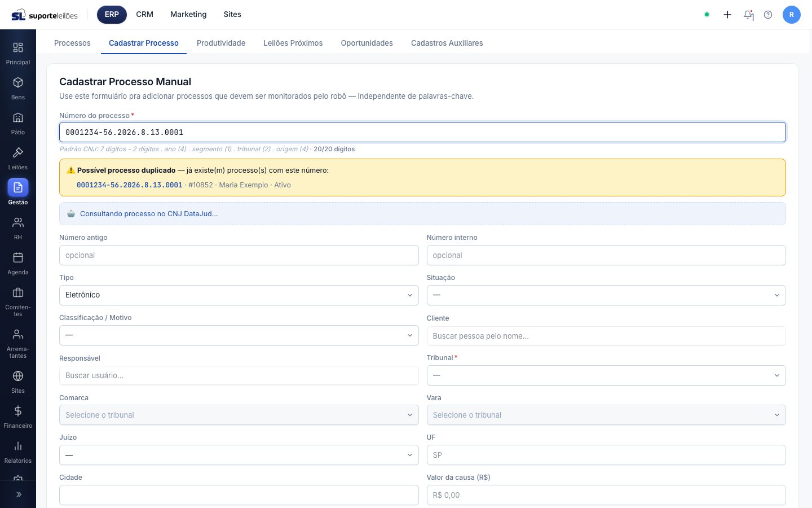This screenshot has width=812, height=508.
Task: Expand the sidebar with double chevron
Action: (18, 494)
